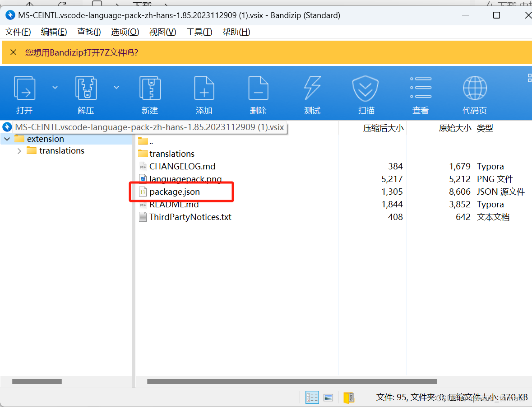532x407 pixels.
Task: Open the 编辑(E) menu
Action: click(x=54, y=32)
